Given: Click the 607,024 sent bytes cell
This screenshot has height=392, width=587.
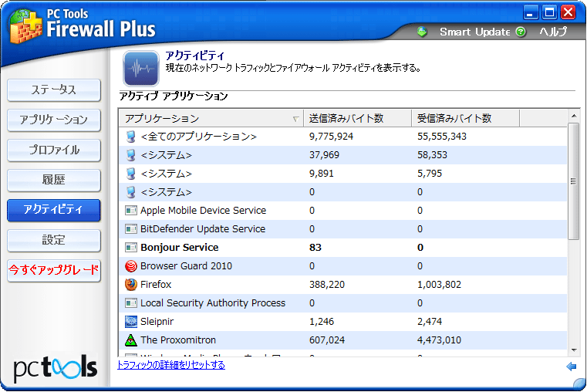Looking at the screenshot, I should coord(327,340).
